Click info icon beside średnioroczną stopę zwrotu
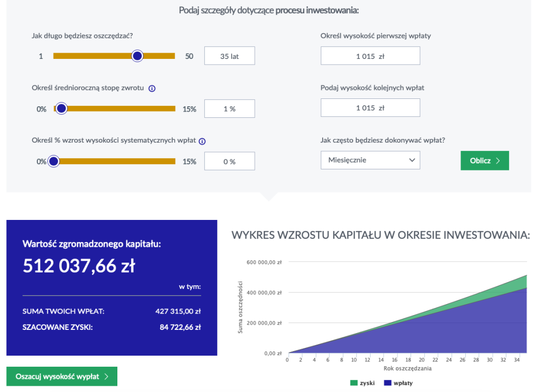This screenshot has width=539, height=392. coord(152,88)
